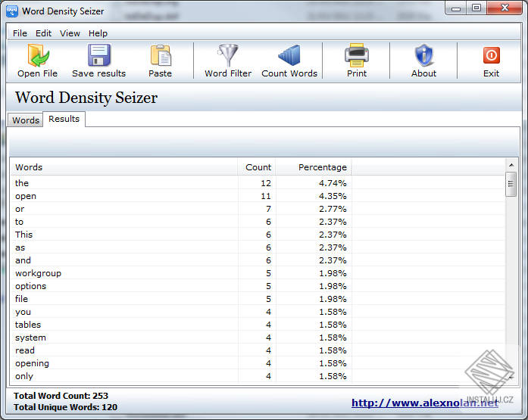Screen dimensions: 528x420
Task: Select the row for word 'and'
Action: pyautogui.click(x=258, y=260)
